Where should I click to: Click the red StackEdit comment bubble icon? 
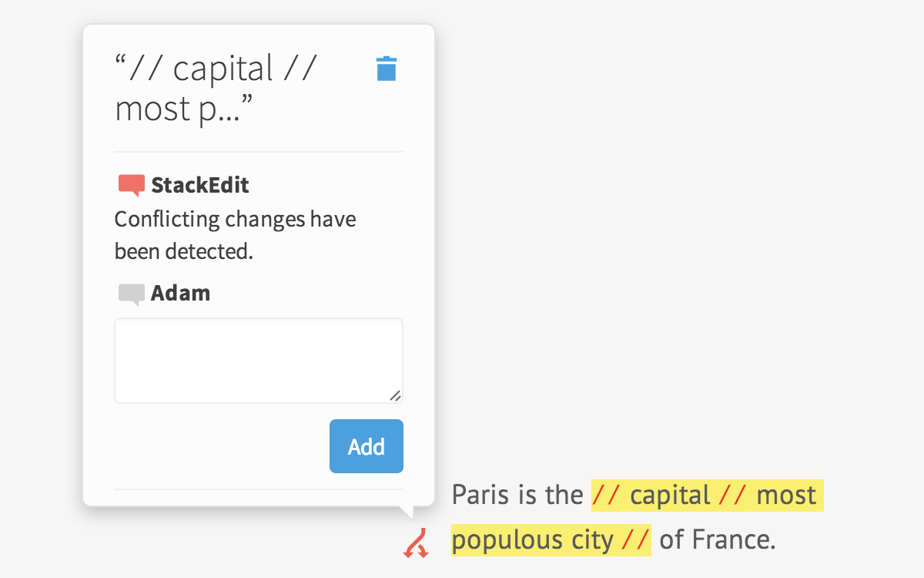(x=131, y=185)
